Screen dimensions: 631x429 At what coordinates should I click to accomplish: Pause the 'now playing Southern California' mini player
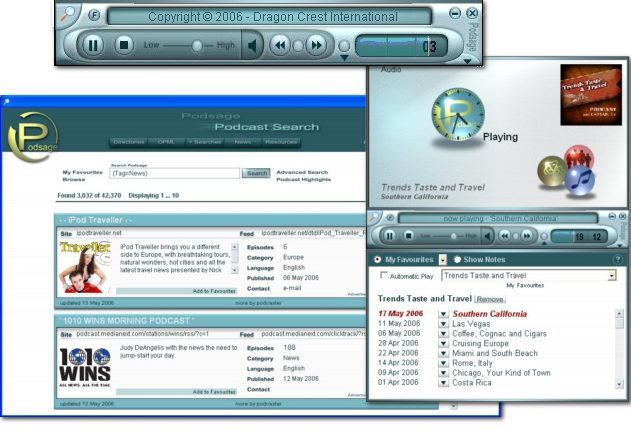click(389, 236)
